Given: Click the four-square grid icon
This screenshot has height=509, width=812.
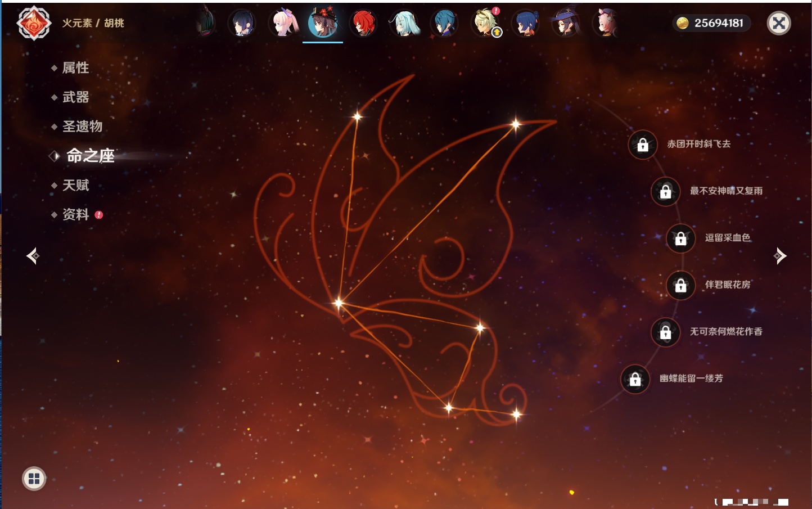Looking at the screenshot, I should pos(34,479).
